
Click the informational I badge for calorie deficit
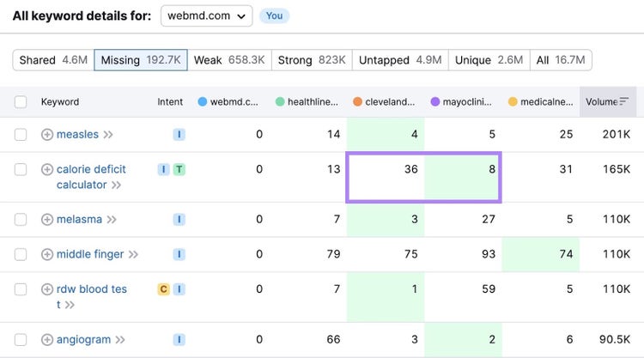pos(163,169)
